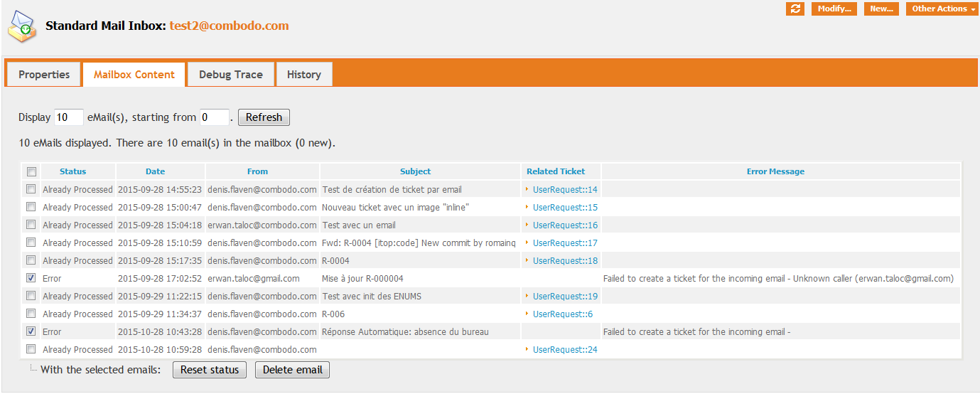
Task: Open the UserRequest::24 ticket link
Action: coord(565,350)
